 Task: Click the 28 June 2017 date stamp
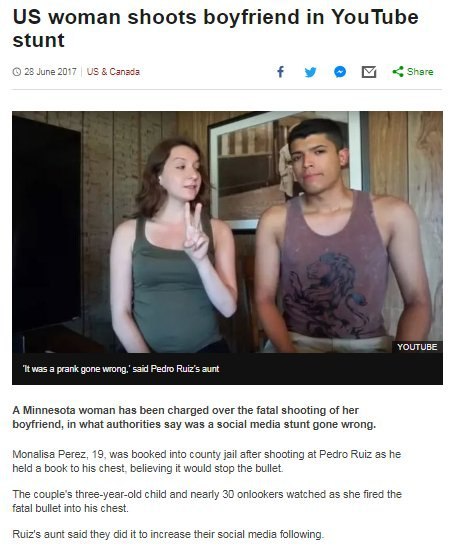click(x=50, y=72)
